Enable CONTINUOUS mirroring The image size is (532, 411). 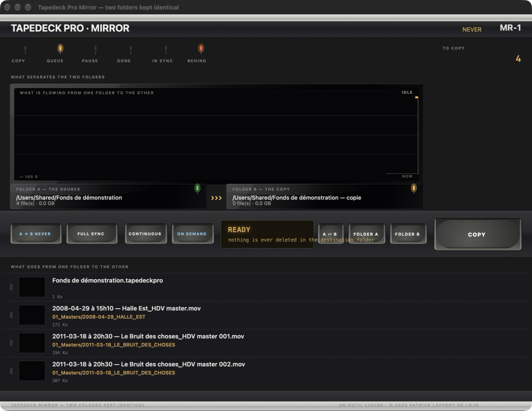146,233
